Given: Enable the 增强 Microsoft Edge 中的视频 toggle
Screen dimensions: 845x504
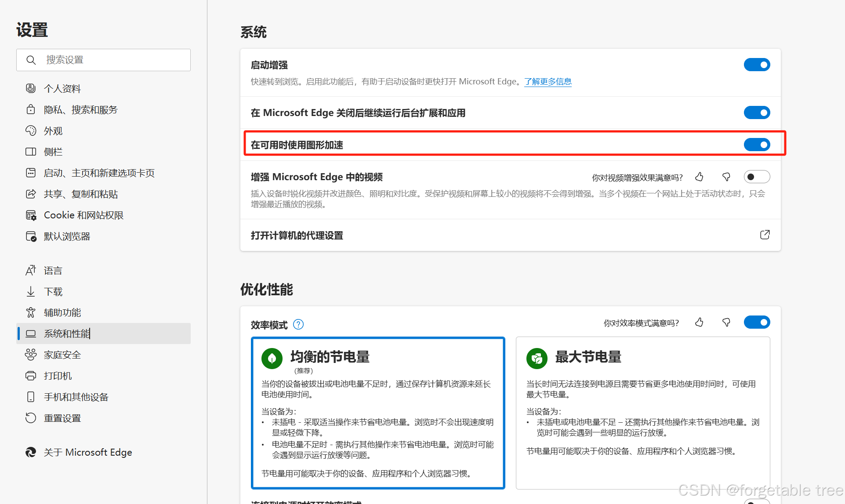Looking at the screenshot, I should 757,177.
